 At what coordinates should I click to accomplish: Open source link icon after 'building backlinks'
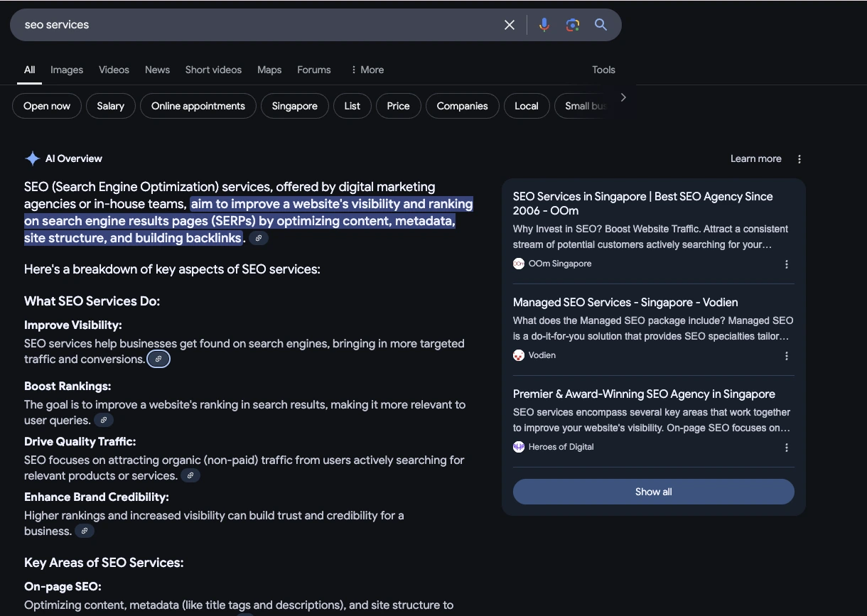(x=259, y=238)
